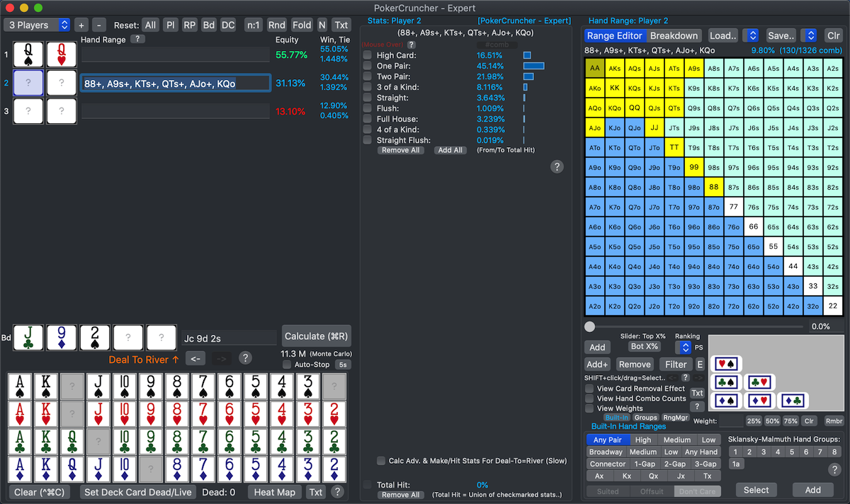Screen dimensions: 850x504
Task: Open help beside Heat Map Txt button
Action: tap(337, 492)
